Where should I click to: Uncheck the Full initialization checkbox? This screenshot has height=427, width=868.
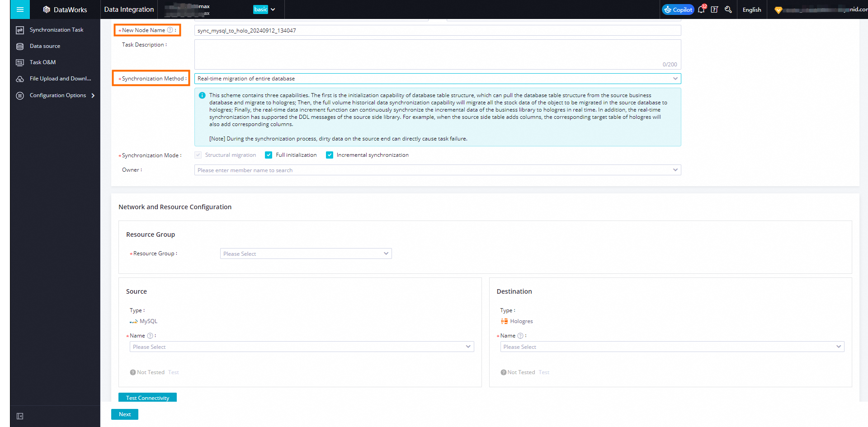(x=269, y=155)
